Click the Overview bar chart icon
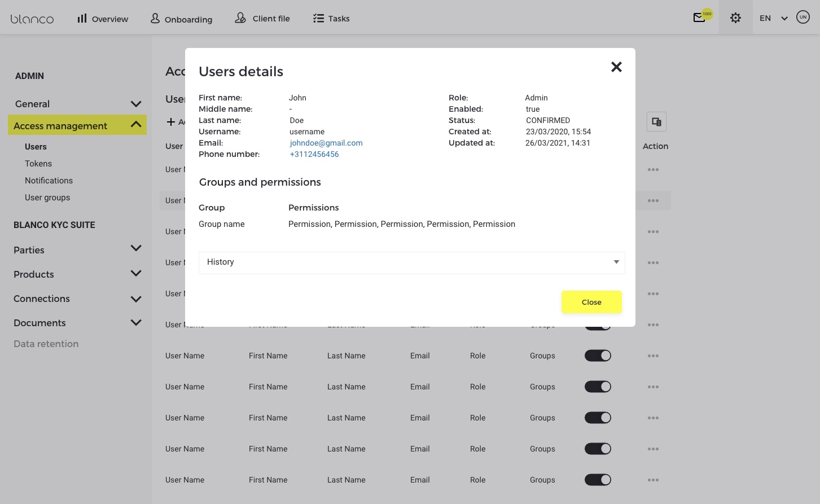 [82, 19]
